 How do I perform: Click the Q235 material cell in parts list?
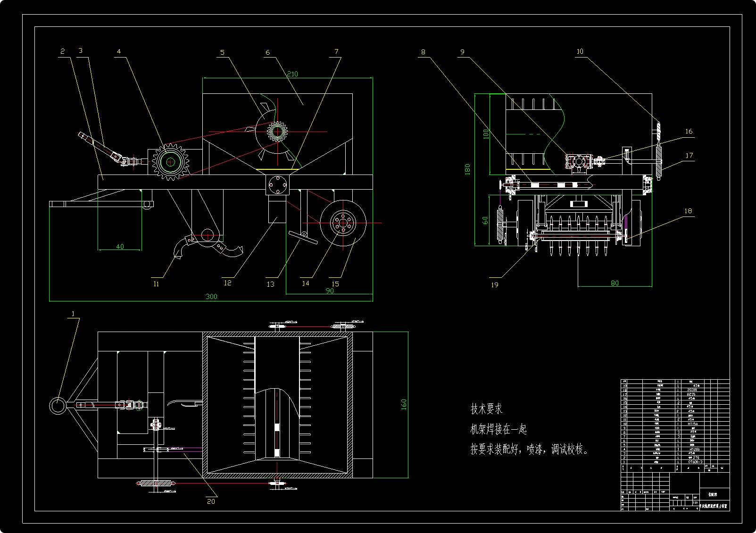point(693,394)
